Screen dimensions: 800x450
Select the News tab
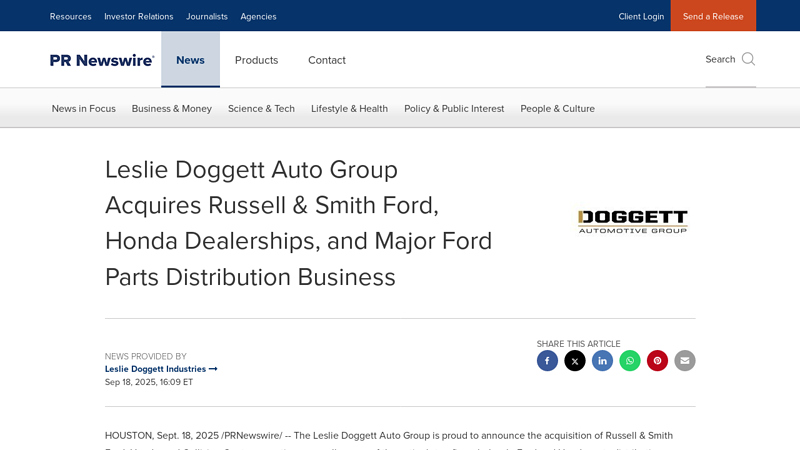(190, 60)
